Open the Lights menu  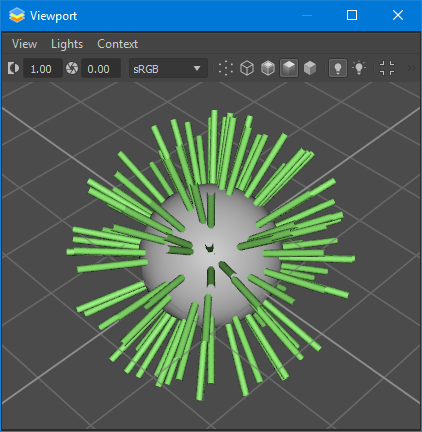pos(67,44)
